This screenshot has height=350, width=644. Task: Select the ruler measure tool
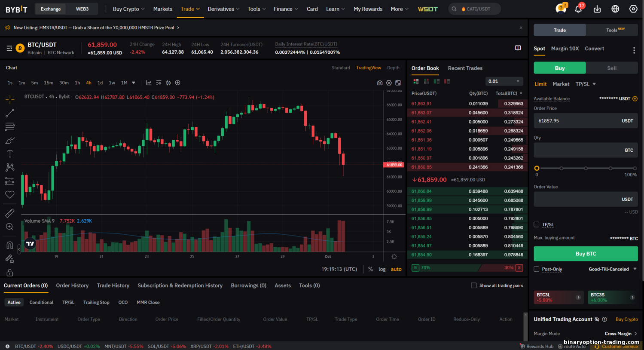click(10, 213)
